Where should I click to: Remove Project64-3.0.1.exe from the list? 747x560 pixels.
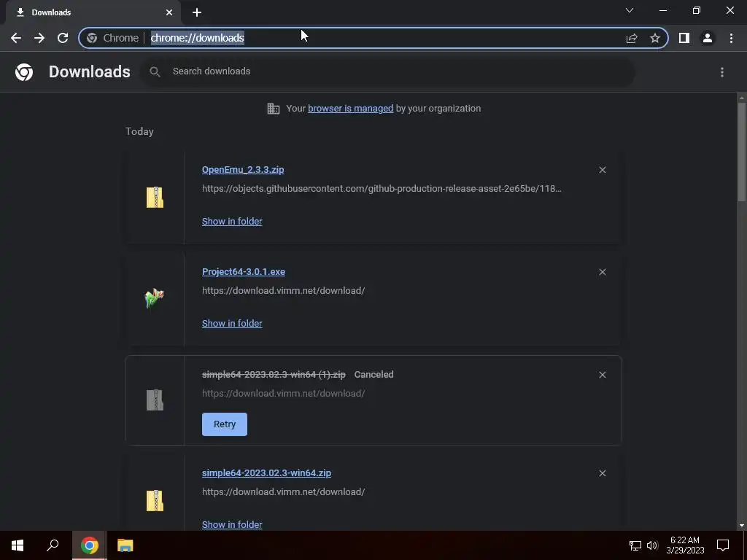(x=602, y=272)
